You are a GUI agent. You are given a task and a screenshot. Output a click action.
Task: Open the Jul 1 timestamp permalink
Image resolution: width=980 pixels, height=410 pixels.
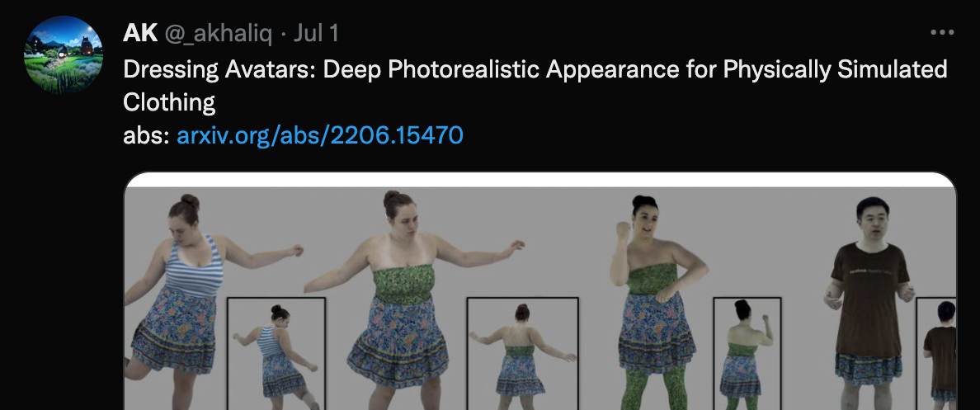pos(316,32)
